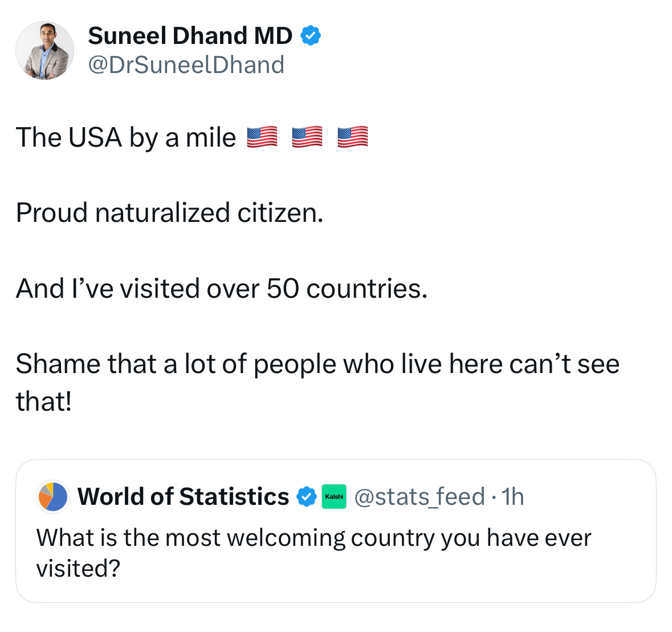Open quoted tweet about most welcoming country

coord(336,531)
